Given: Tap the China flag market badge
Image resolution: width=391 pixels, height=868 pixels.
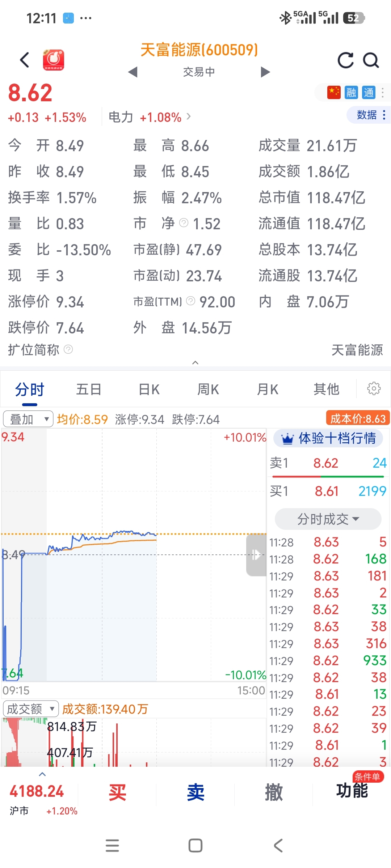Looking at the screenshot, I should tap(334, 93).
